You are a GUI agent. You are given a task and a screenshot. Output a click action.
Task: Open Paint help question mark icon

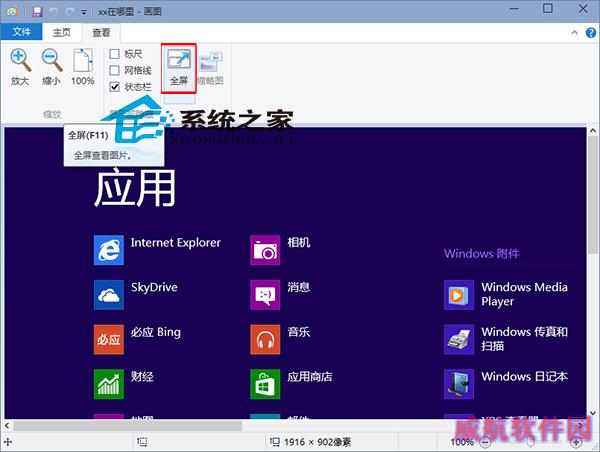[x=590, y=33]
